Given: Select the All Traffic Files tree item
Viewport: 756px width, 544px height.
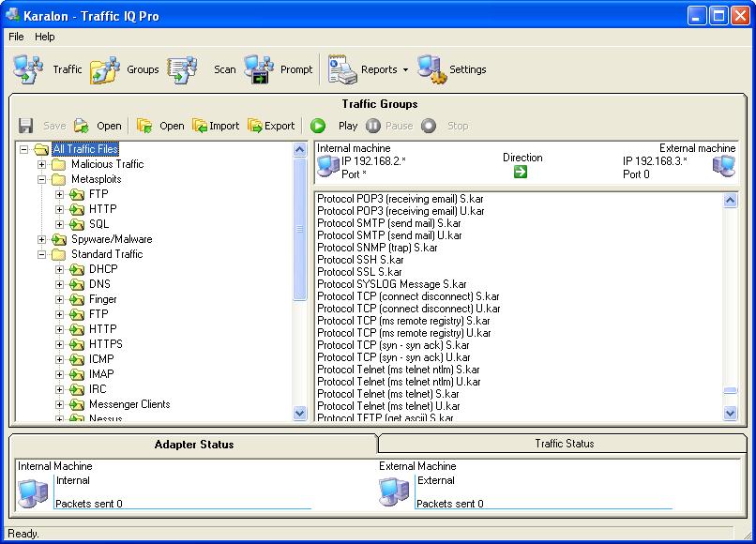Looking at the screenshot, I should point(85,149).
